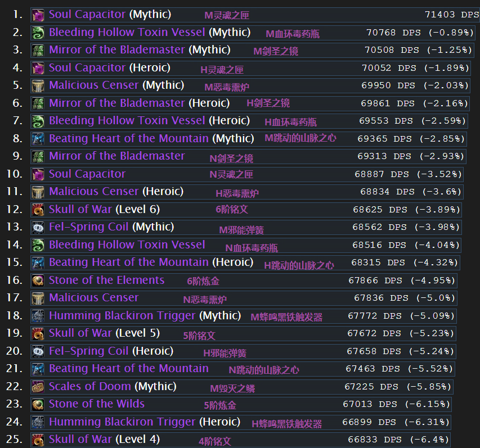Click the Soul Capacitor (Heroic) icon

tap(38, 68)
